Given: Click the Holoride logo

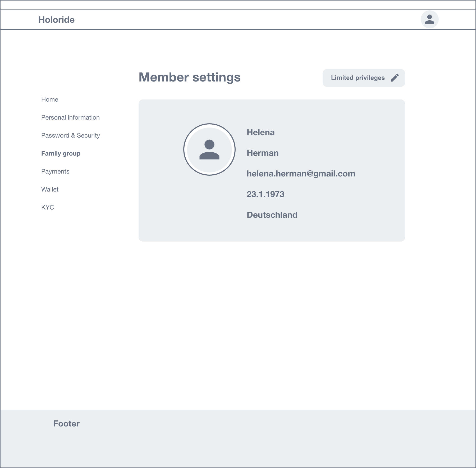Looking at the screenshot, I should click(56, 20).
